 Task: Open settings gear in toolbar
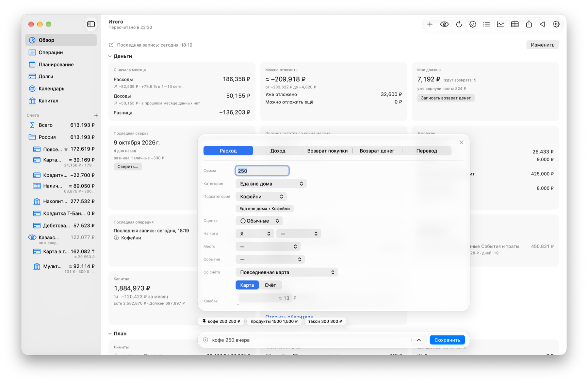click(x=556, y=24)
